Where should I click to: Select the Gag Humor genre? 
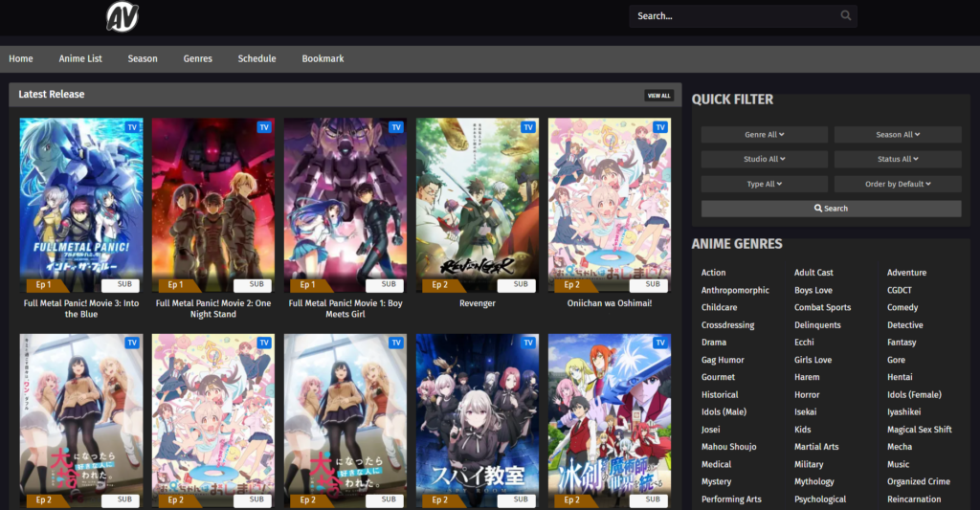(723, 360)
